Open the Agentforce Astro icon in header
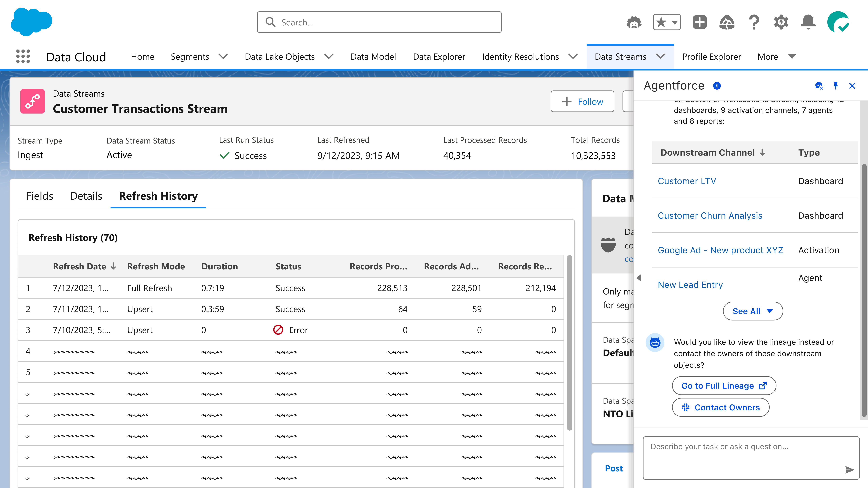This screenshot has height=488, width=868. [x=634, y=23]
